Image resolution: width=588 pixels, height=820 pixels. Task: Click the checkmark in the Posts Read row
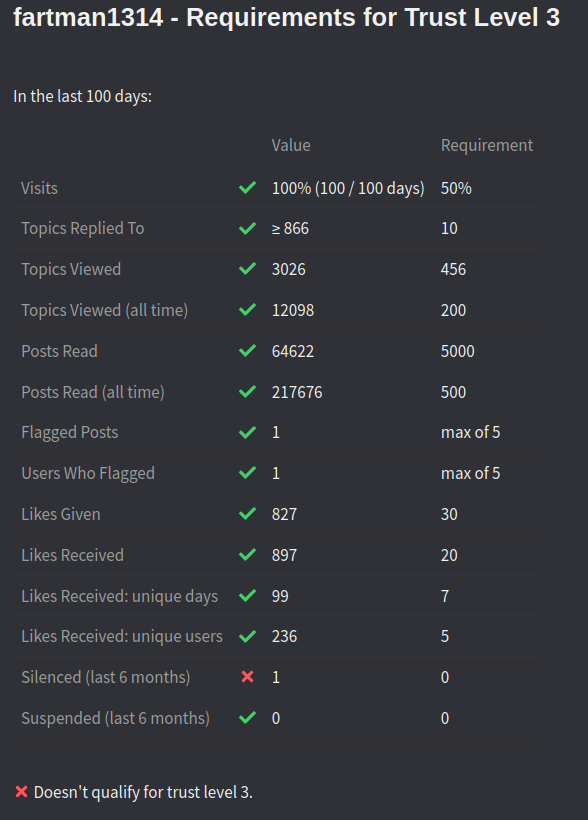pos(247,351)
